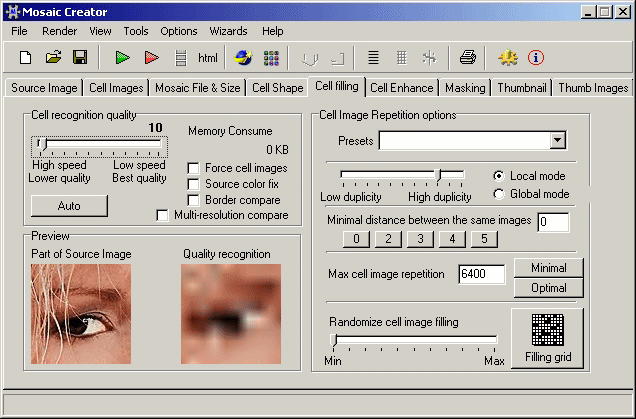Open the Render menu
The image size is (636, 419).
tap(59, 31)
